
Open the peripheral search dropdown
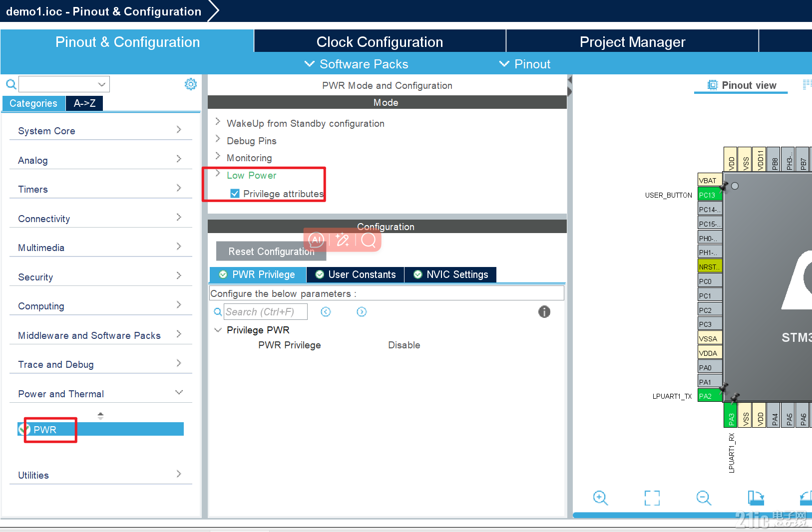pos(101,84)
